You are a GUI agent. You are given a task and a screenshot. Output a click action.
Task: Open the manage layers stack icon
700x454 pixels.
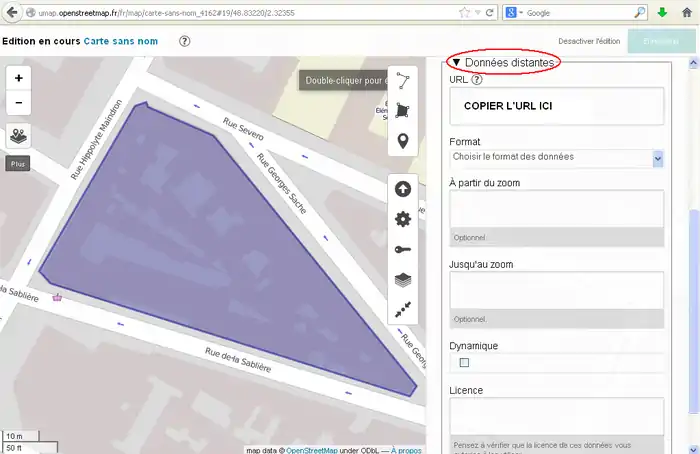pyautogui.click(x=403, y=280)
